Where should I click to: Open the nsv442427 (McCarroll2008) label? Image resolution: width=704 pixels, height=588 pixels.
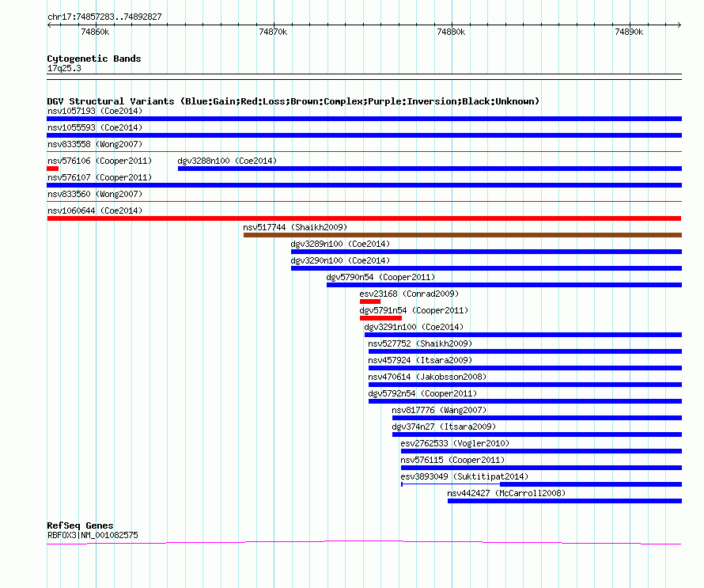click(506, 493)
